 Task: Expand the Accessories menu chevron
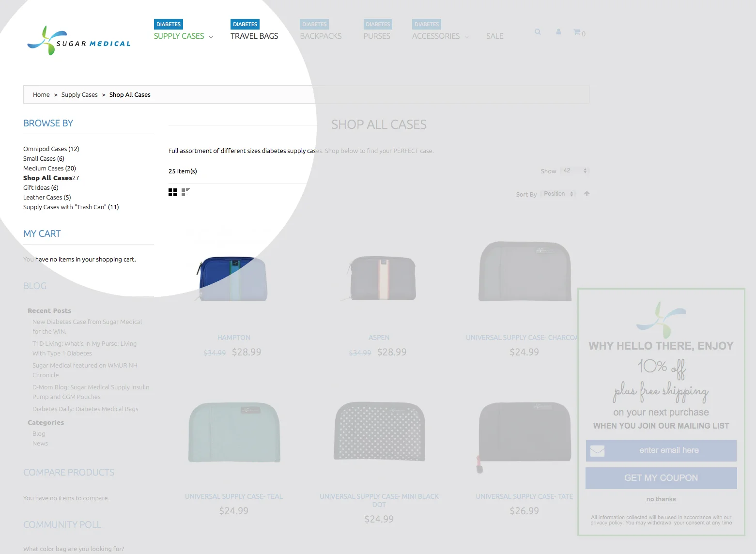click(467, 37)
